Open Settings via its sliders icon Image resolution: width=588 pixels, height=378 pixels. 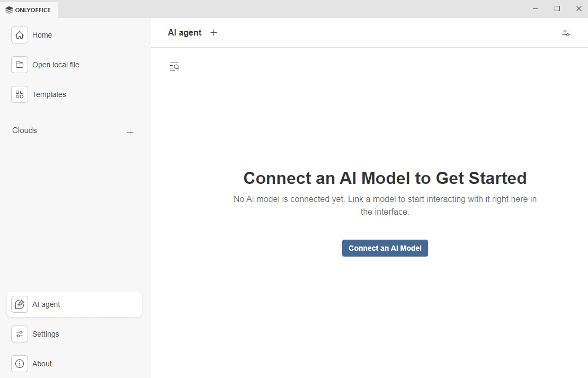19,333
